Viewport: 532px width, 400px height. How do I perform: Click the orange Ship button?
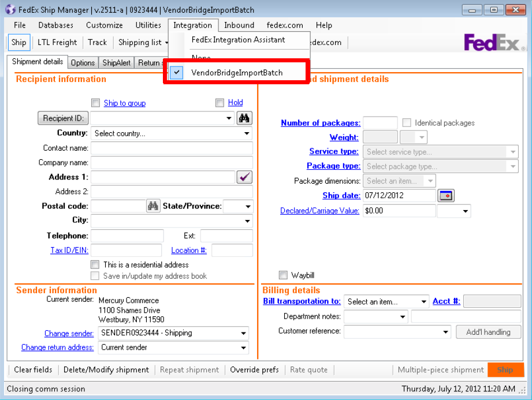[505, 369]
